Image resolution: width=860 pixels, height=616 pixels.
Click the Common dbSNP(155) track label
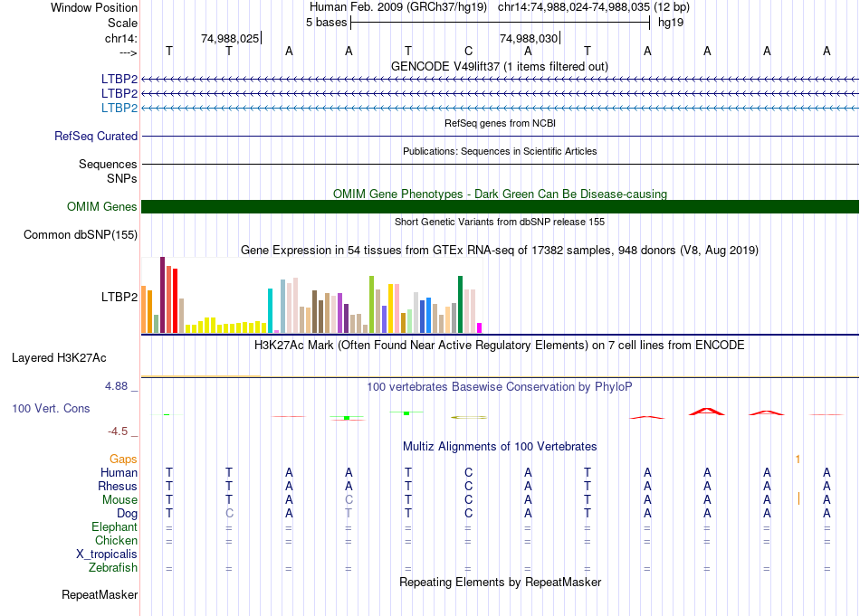tap(81, 234)
